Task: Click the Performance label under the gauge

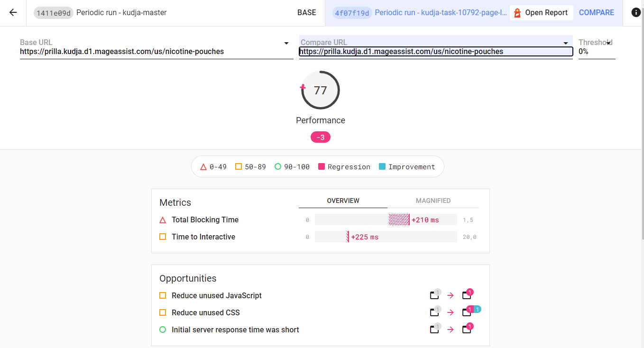Action: pos(321,120)
